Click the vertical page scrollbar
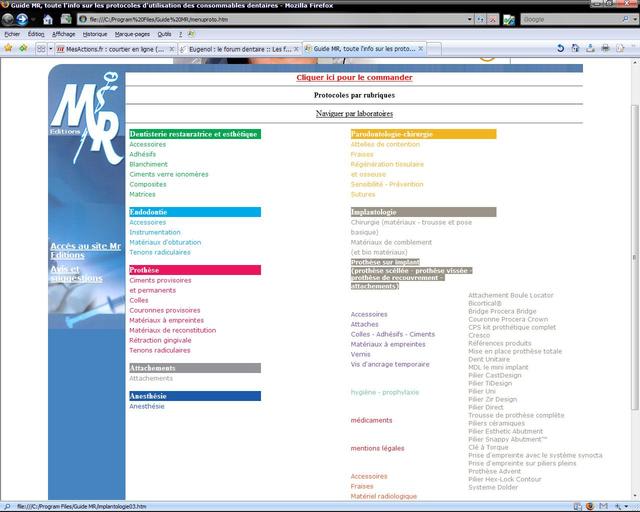The image size is (640, 512). pos(633,250)
